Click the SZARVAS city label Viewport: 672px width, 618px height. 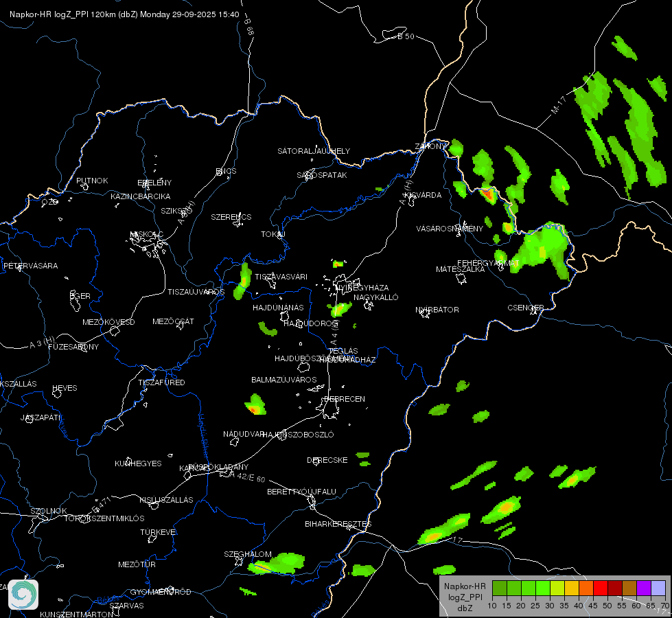pos(126,606)
